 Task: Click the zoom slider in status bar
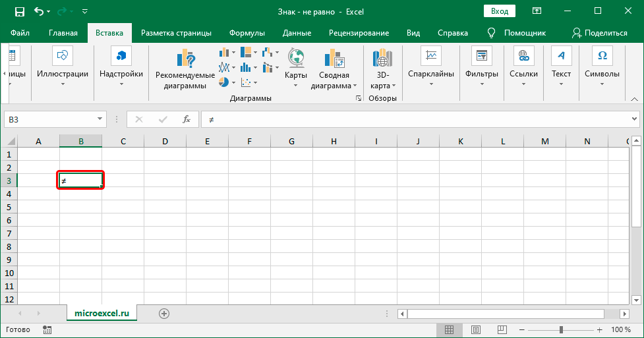561,329
